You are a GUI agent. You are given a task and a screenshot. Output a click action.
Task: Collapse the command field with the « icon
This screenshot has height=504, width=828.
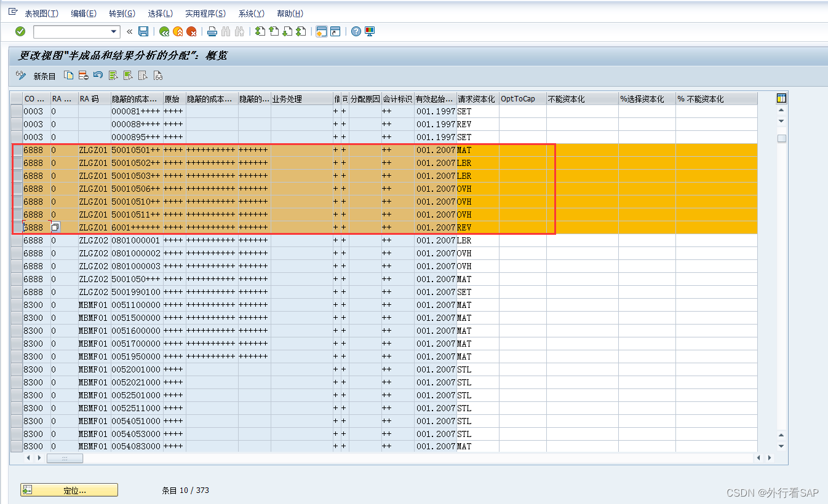[130, 31]
